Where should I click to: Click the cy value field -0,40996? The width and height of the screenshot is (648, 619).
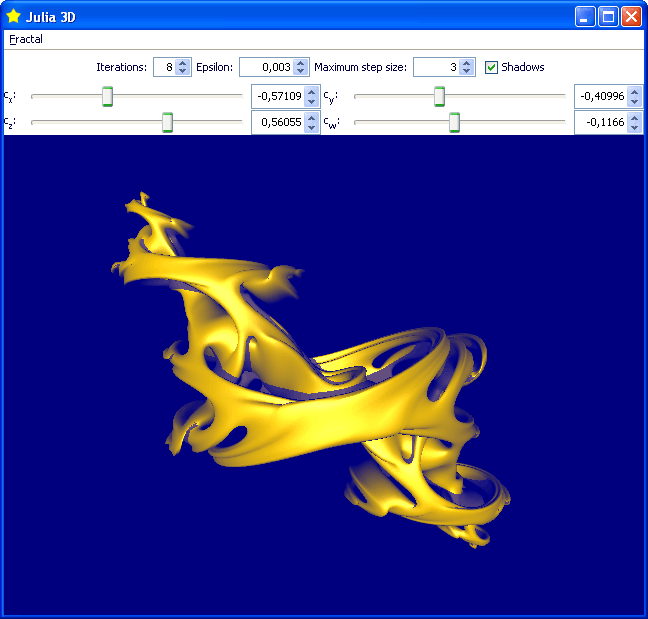601,96
